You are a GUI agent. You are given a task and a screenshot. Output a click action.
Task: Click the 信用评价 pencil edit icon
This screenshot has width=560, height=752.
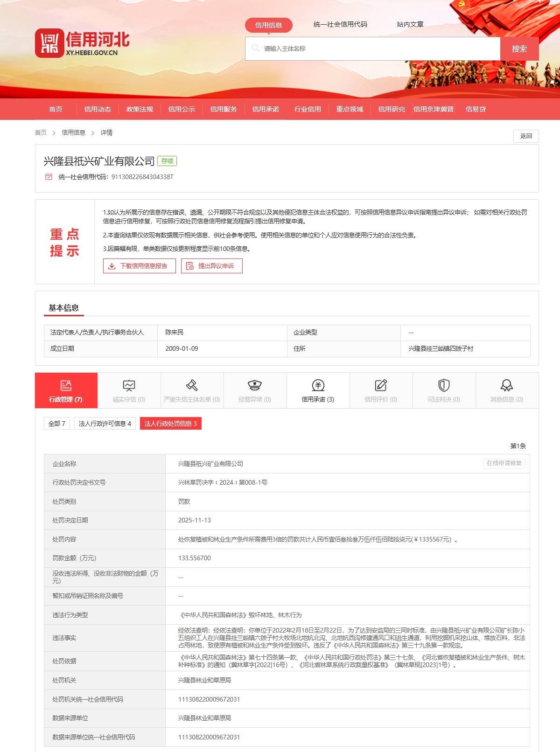tap(381, 385)
